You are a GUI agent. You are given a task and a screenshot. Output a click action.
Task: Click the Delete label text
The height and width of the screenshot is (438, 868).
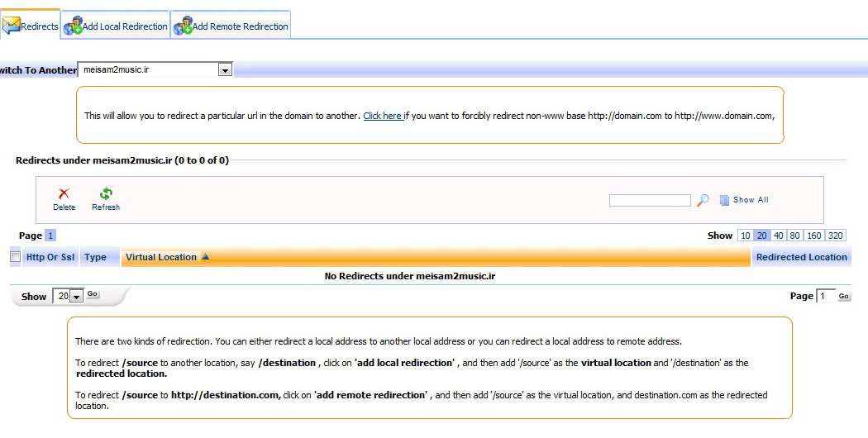click(64, 207)
